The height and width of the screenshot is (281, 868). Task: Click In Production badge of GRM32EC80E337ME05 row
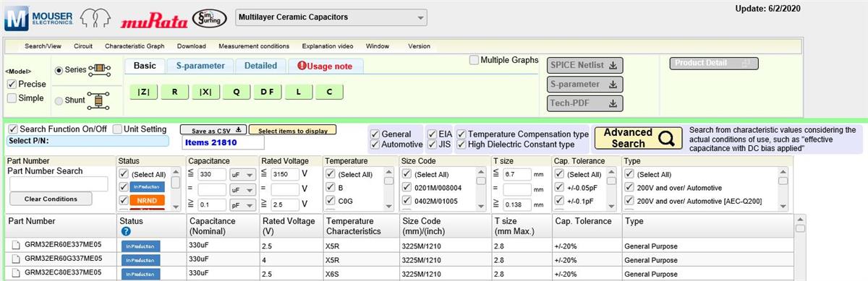click(140, 274)
